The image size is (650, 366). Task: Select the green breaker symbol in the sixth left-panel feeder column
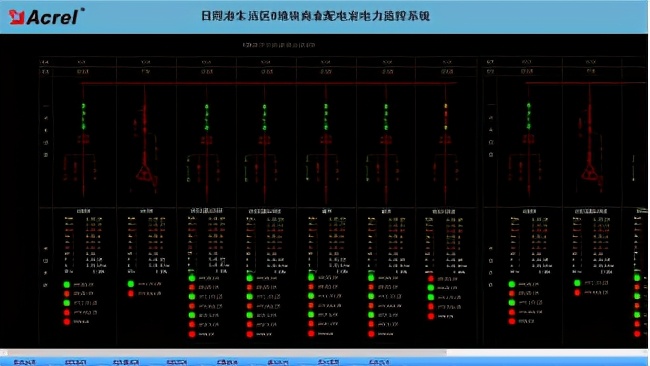click(386, 117)
